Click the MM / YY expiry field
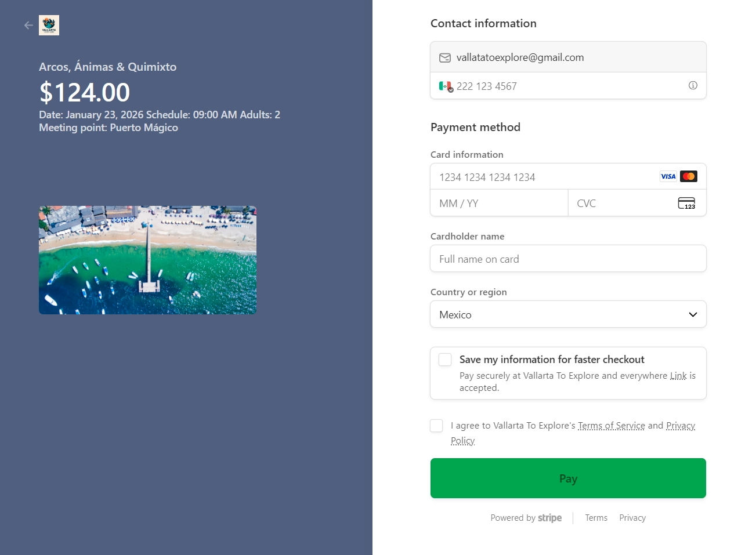The width and height of the screenshot is (756, 555). tap(499, 204)
